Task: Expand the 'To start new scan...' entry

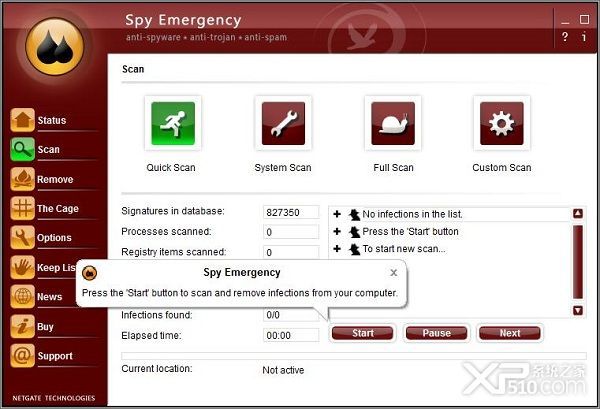Action: point(337,249)
